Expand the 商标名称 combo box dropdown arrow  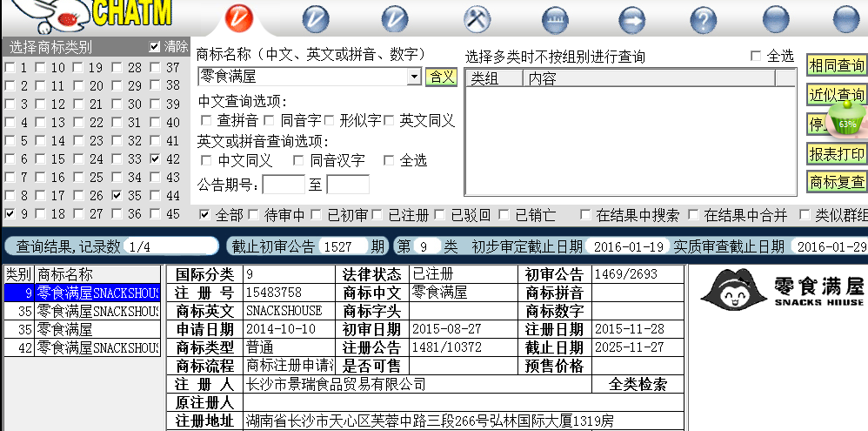click(x=415, y=77)
